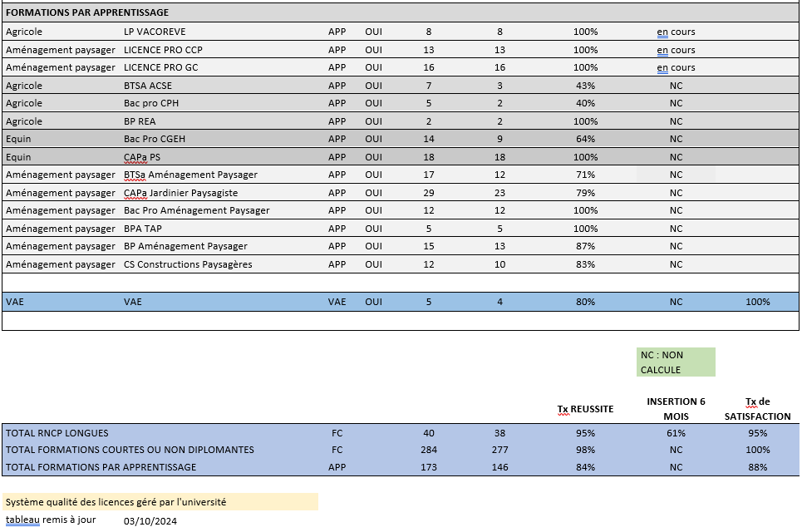Screen dimensions: 802x532
Task: Select the 'Bac Pro CGEH' cell
Action: (x=154, y=139)
